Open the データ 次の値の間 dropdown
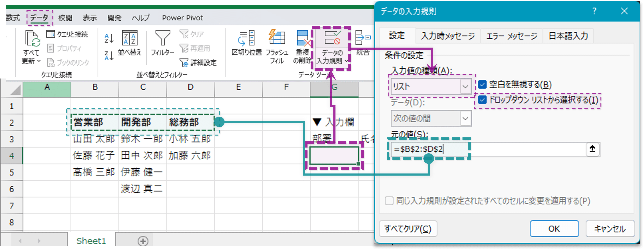 click(465, 118)
